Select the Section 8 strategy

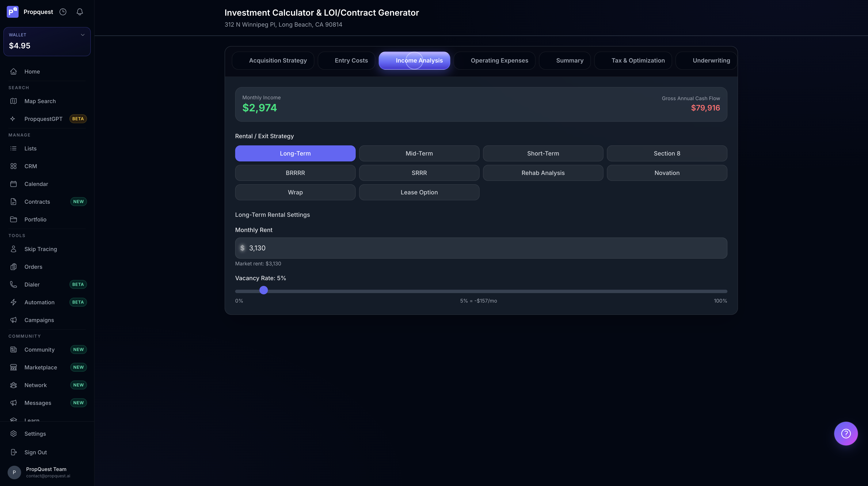(x=667, y=153)
